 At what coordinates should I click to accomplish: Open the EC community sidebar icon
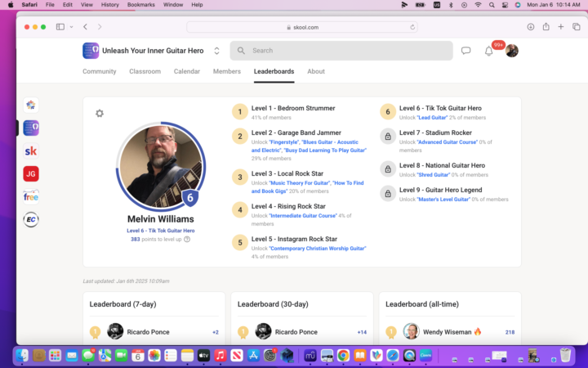(31, 219)
